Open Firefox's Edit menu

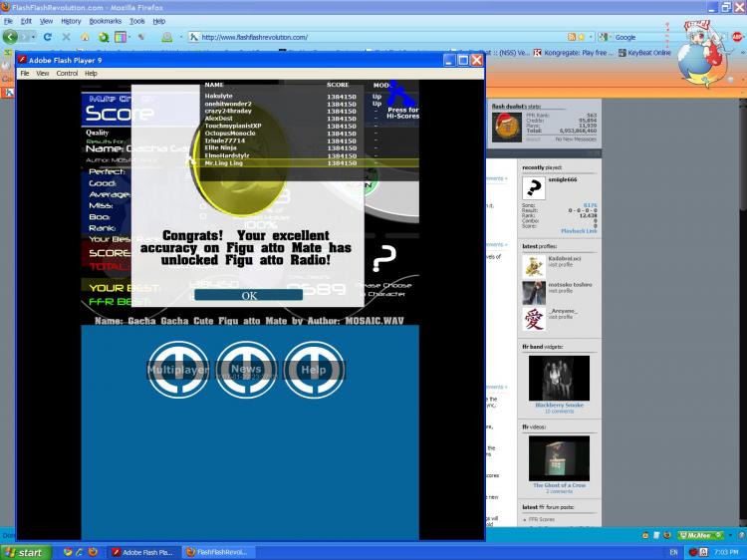pyautogui.click(x=26, y=21)
